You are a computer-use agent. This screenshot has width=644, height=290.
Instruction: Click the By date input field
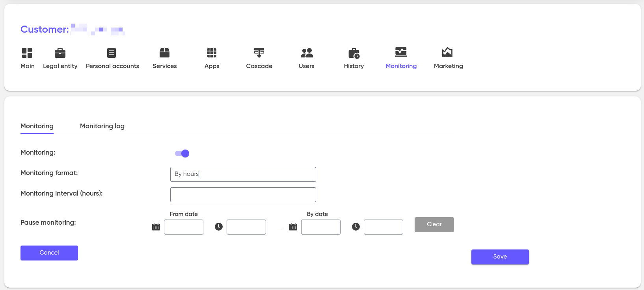click(x=321, y=227)
